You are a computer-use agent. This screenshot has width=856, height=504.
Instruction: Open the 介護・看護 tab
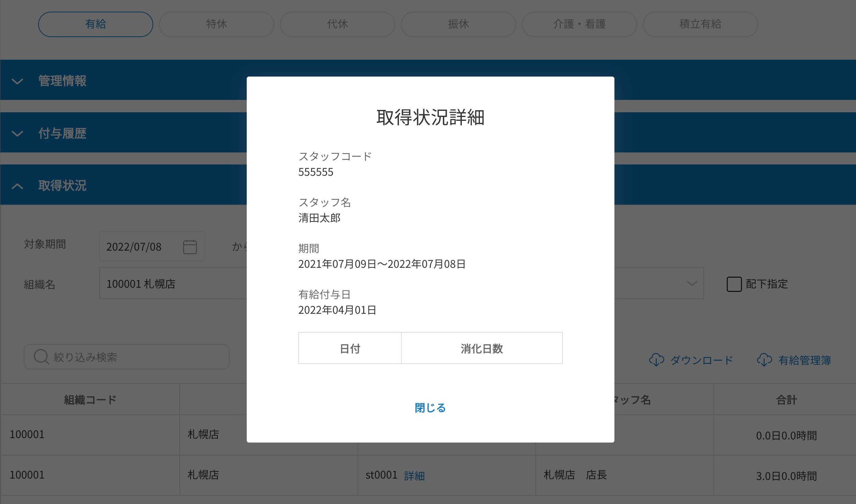tap(579, 24)
